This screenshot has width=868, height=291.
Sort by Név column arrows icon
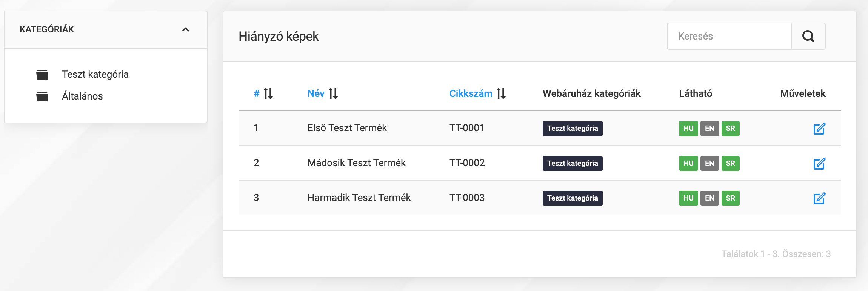[333, 93]
